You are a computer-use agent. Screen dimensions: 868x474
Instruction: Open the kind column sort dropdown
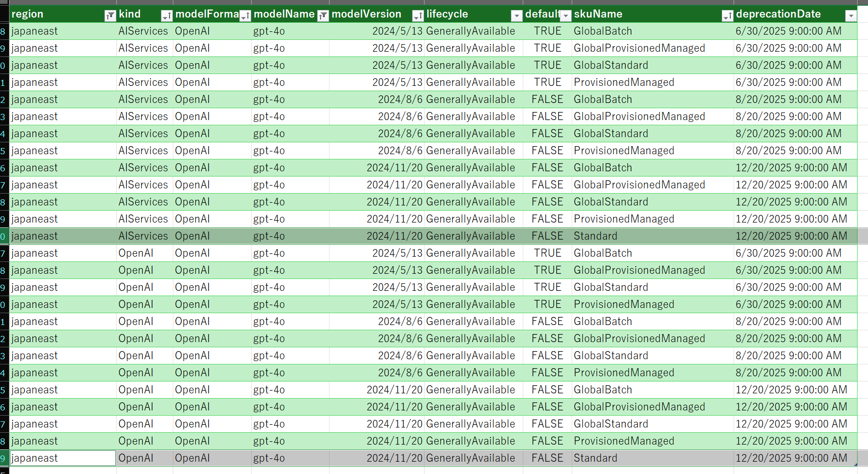[167, 16]
